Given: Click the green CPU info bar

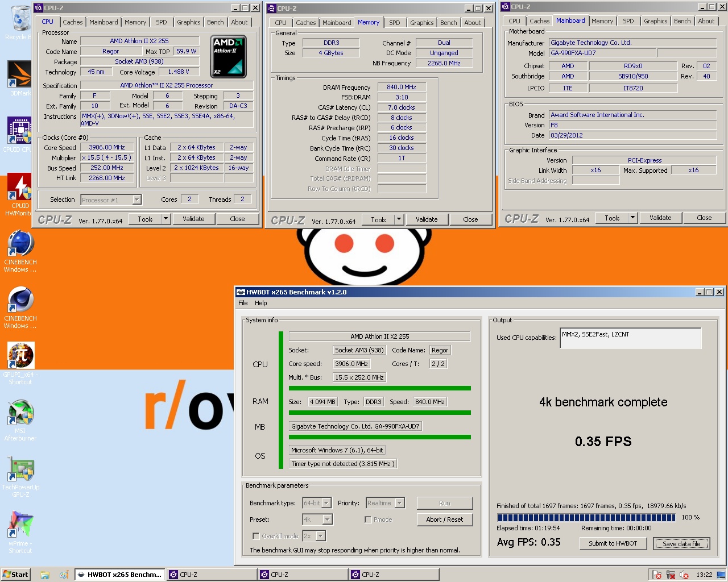Looking at the screenshot, I should click(x=380, y=389).
